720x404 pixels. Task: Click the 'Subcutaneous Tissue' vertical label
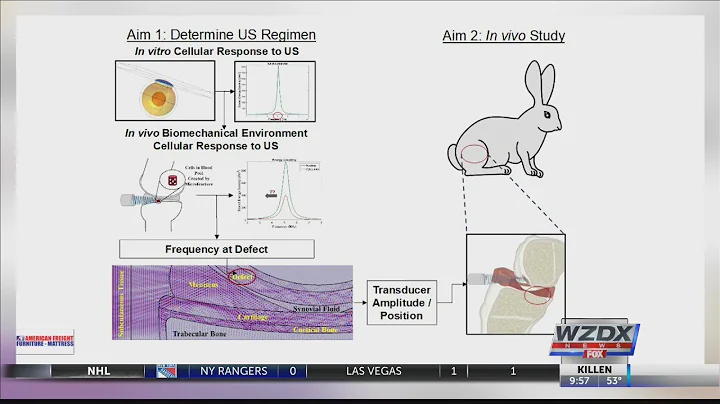tap(122, 303)
